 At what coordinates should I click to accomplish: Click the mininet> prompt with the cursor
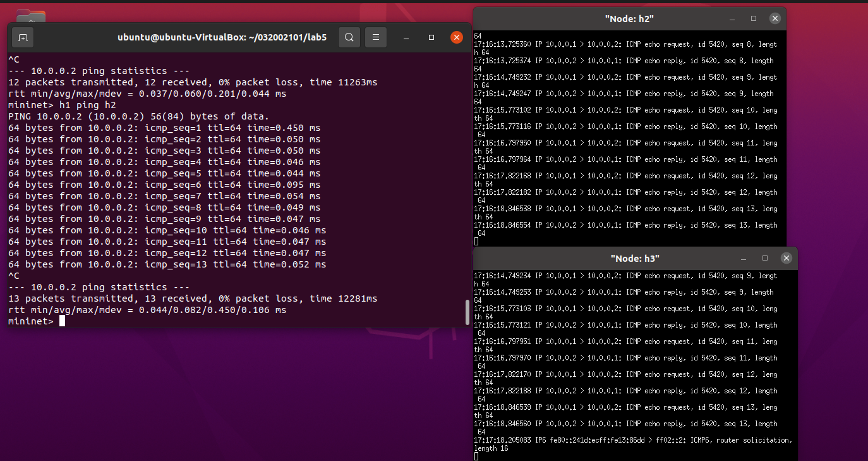point(37,321)
